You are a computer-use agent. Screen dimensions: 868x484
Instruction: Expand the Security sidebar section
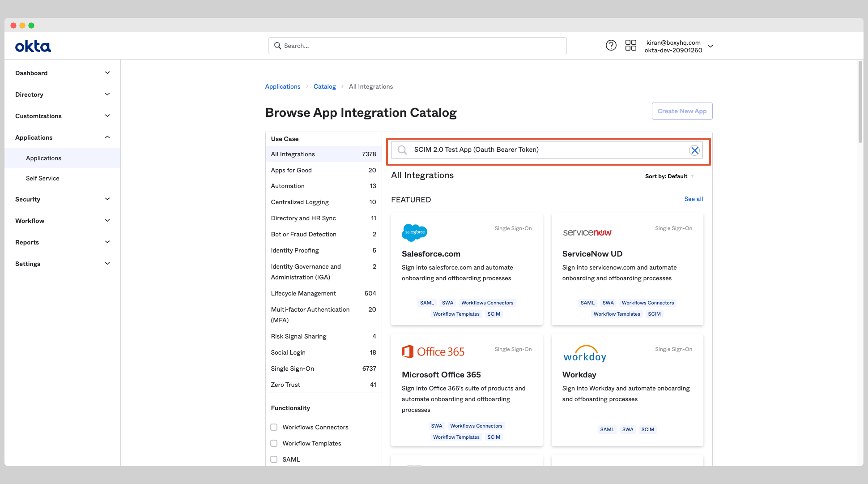coord(107,199)
